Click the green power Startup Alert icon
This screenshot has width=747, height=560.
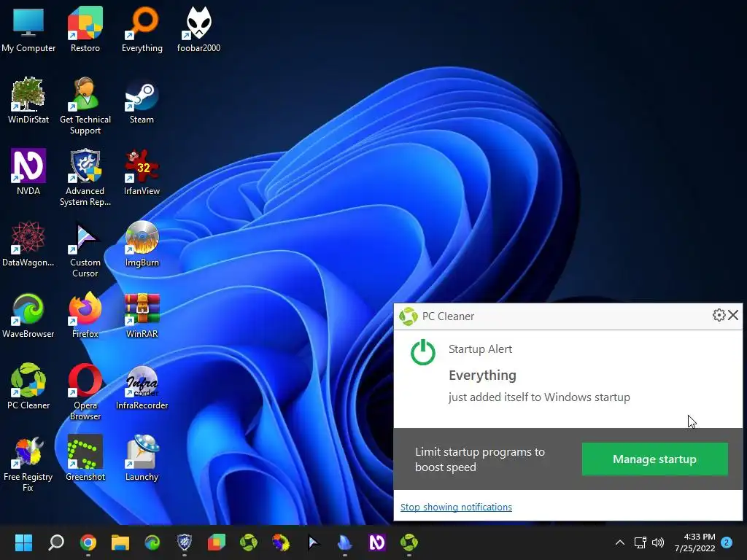422,352
